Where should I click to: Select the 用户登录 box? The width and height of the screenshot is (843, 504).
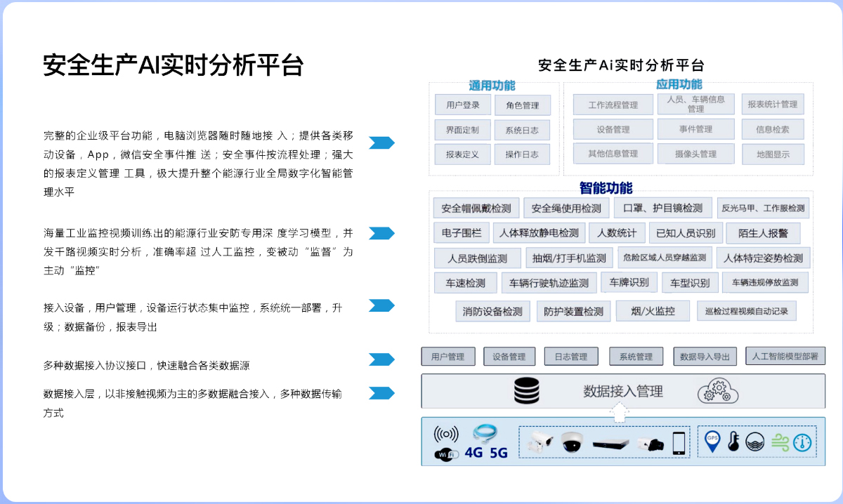[x=462, y=105]
